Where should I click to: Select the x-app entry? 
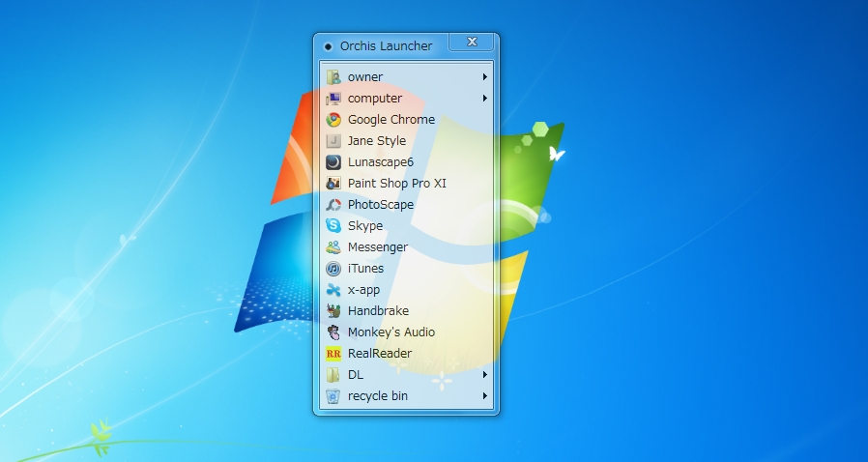(406, 289)
